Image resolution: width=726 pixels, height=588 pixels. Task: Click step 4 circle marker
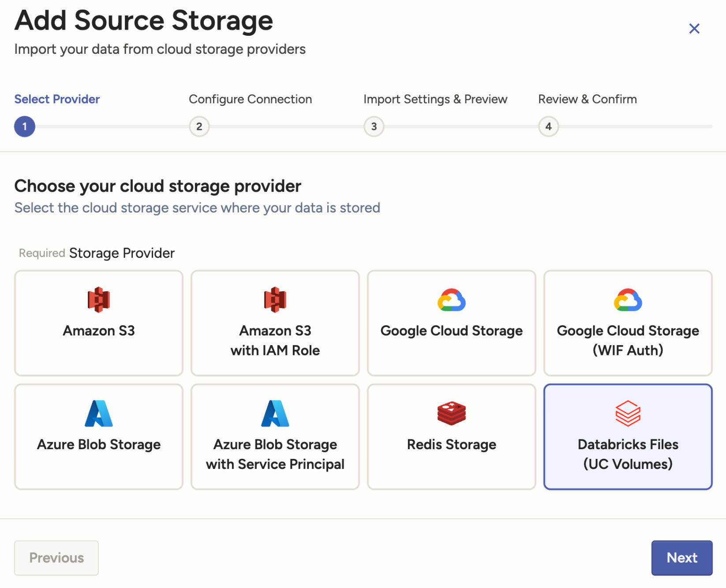(549, 127)
